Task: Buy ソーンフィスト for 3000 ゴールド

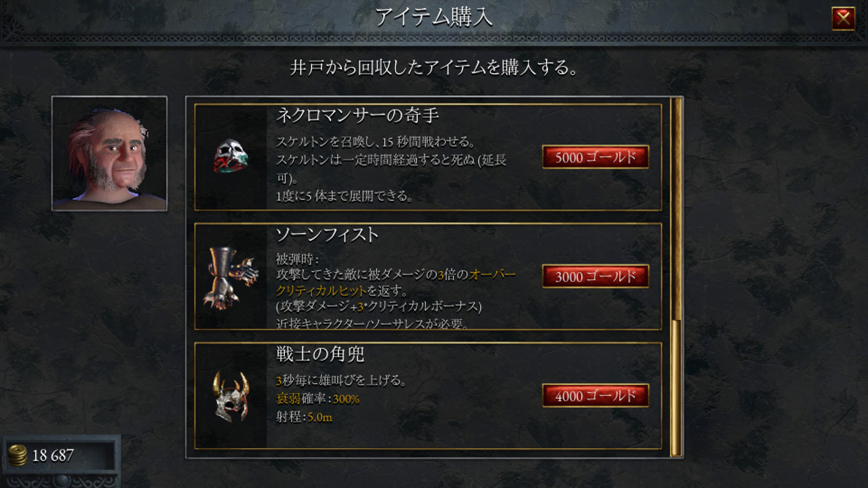Action: [595, 277]
